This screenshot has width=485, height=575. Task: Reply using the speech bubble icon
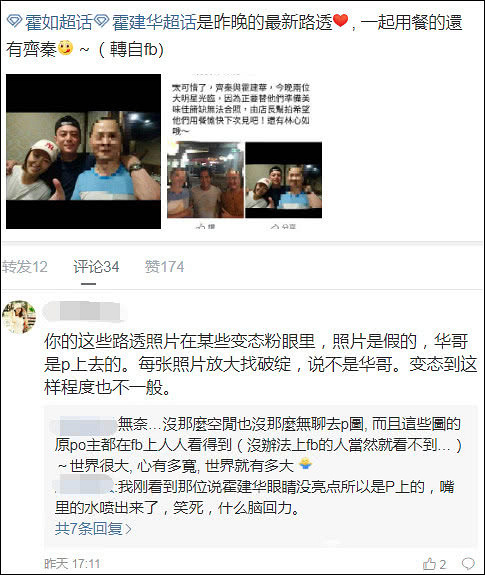(468, 564)
